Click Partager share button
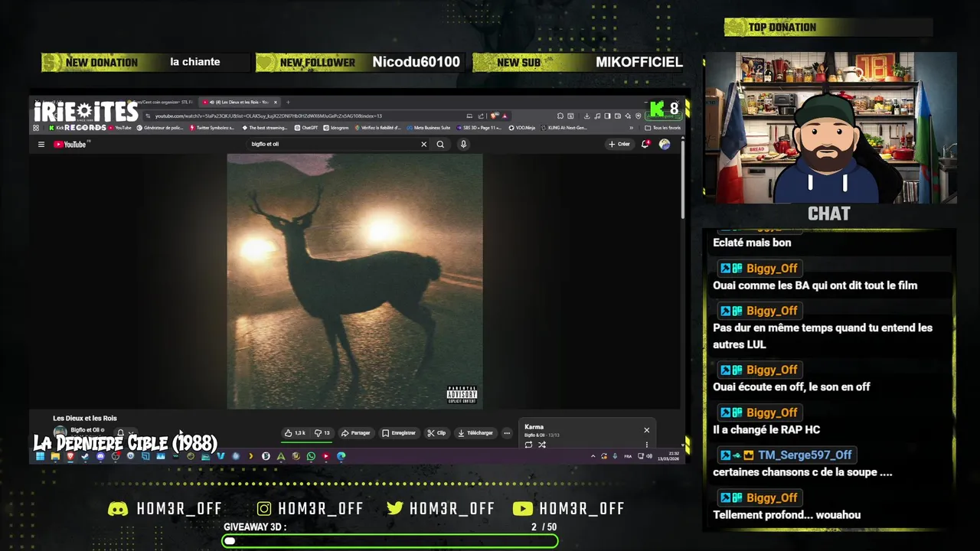This screenshot has height=551, width=980. [x=356, y=433]
